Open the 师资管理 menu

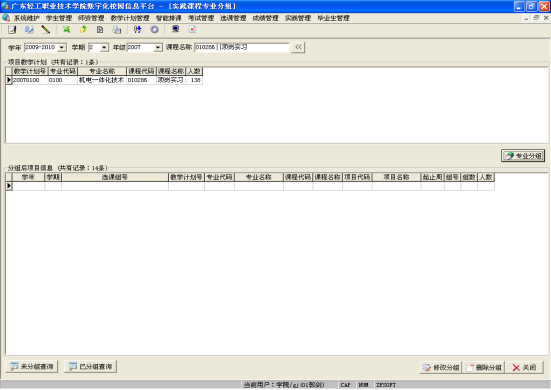tap(91, 18)
